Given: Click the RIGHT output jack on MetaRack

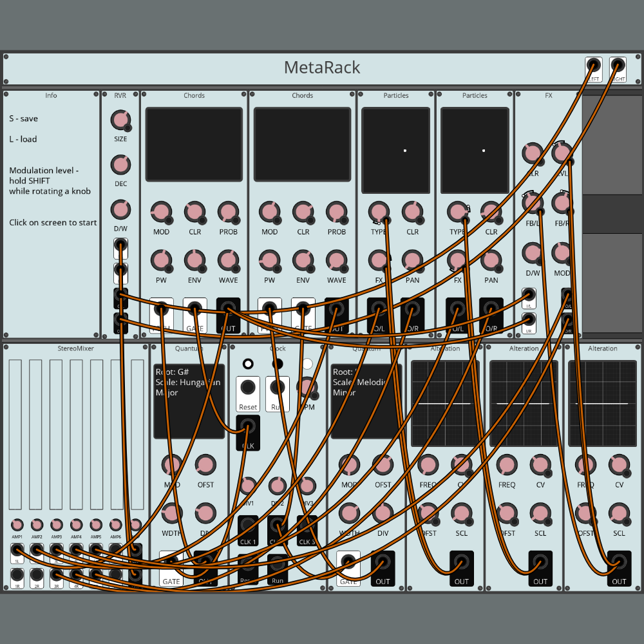Looking at the screenshot, I should (617, 66).
